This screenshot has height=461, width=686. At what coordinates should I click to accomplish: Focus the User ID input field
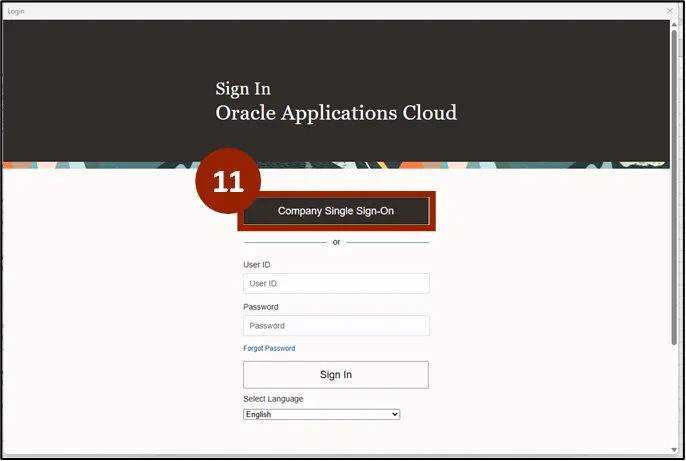tap(336, 283)
